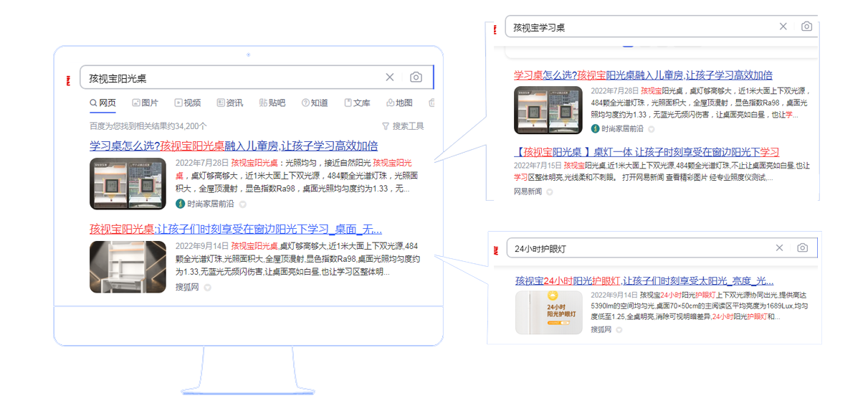Select the 网页 tab
This screenshot has width=868, height=411.
[102, 103]
